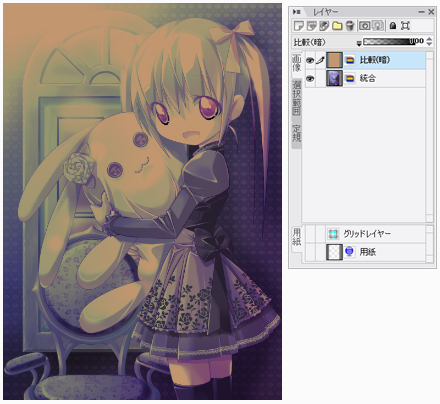Switch to the 選択範囲 vertical tab
This screenshot has height=404, width=440.
(297, 98)
